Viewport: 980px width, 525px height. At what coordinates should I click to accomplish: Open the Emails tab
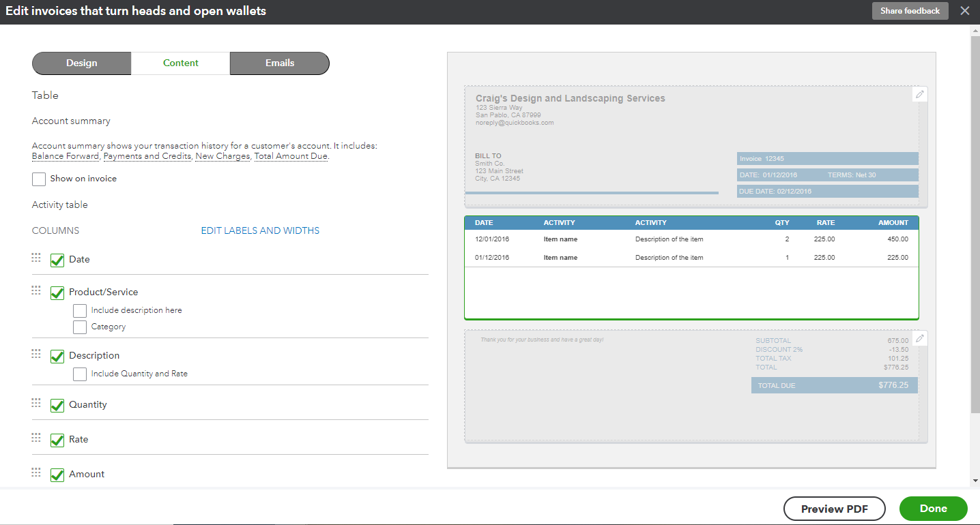pyautogui.click(x=279, y=63)
